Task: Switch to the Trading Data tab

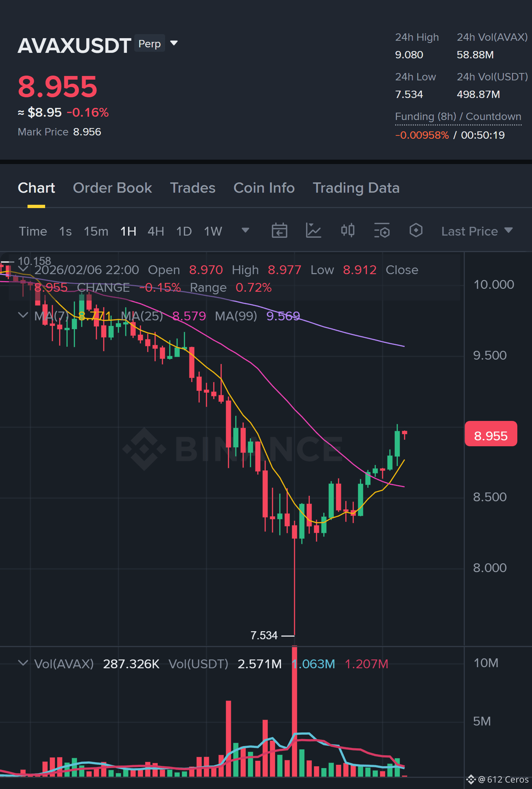Action: pyautogui.click(x=356, y=188)
